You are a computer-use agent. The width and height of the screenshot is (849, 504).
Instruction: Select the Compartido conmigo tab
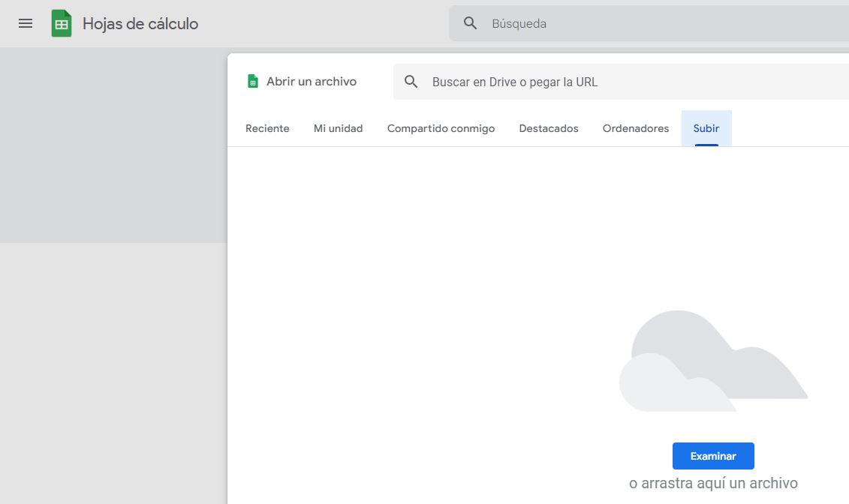tap(441, 129)
